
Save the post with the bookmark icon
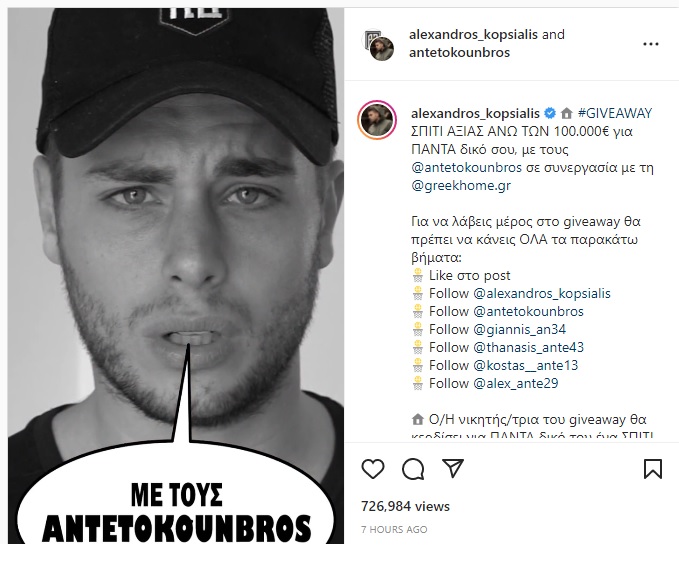pyautogui.click(x=653, y=469)
